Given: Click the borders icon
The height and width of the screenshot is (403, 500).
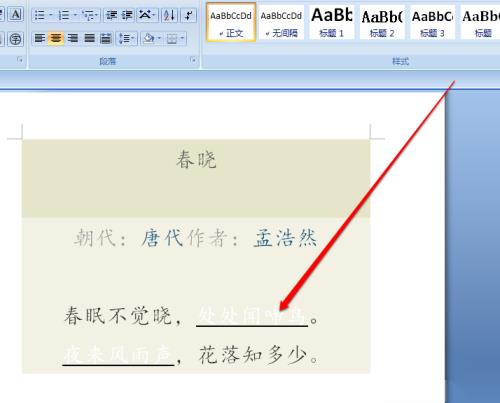Looking at the screenshot, I should (x=172, y=39).
